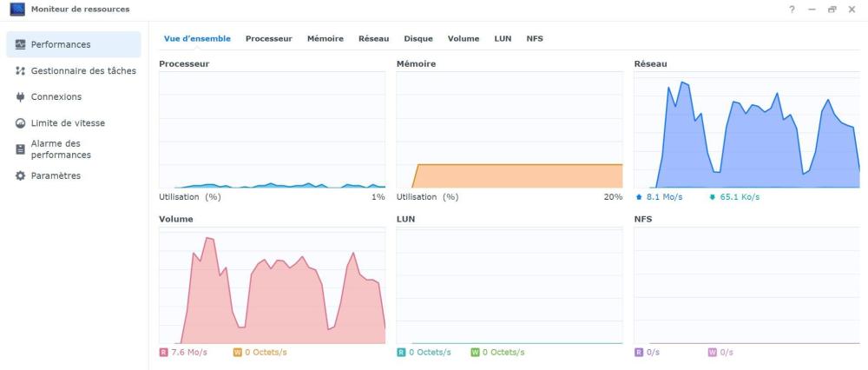Screen dimensions: 868x370
Task: Click the Mémoire utilisation graph
Action: point(510,129)
